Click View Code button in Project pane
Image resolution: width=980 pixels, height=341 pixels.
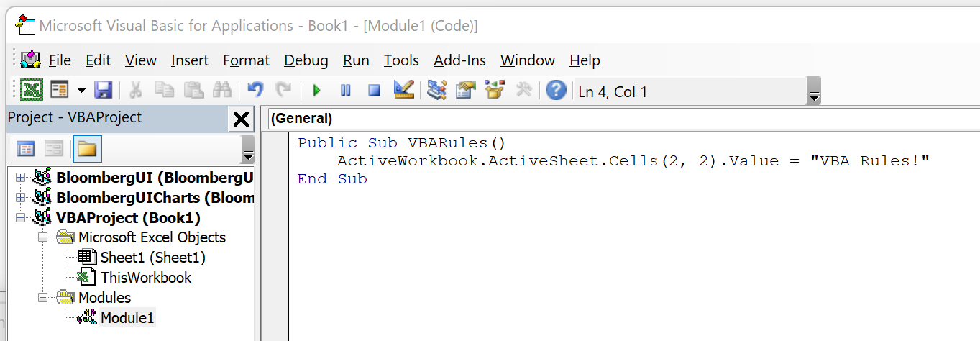point(26,149)
